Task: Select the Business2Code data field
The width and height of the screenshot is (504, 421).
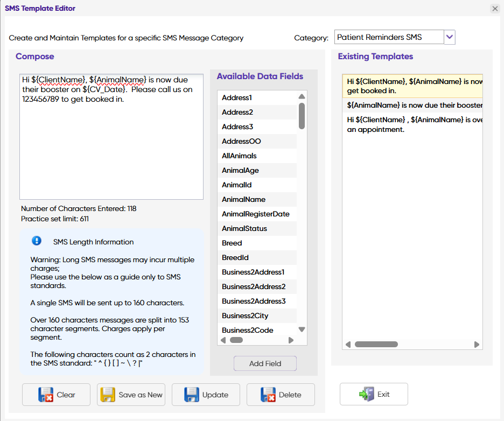Action: (257, 330)
